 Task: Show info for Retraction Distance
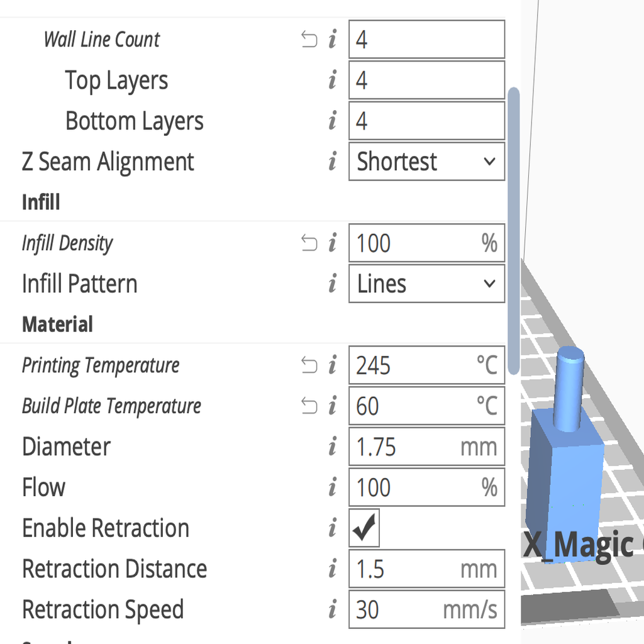[x=333, y=569]
